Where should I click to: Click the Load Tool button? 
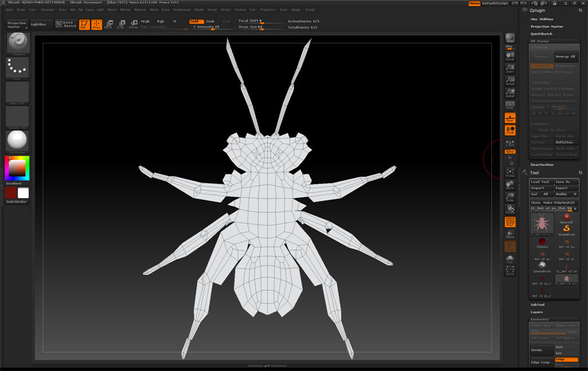point(542,182)
